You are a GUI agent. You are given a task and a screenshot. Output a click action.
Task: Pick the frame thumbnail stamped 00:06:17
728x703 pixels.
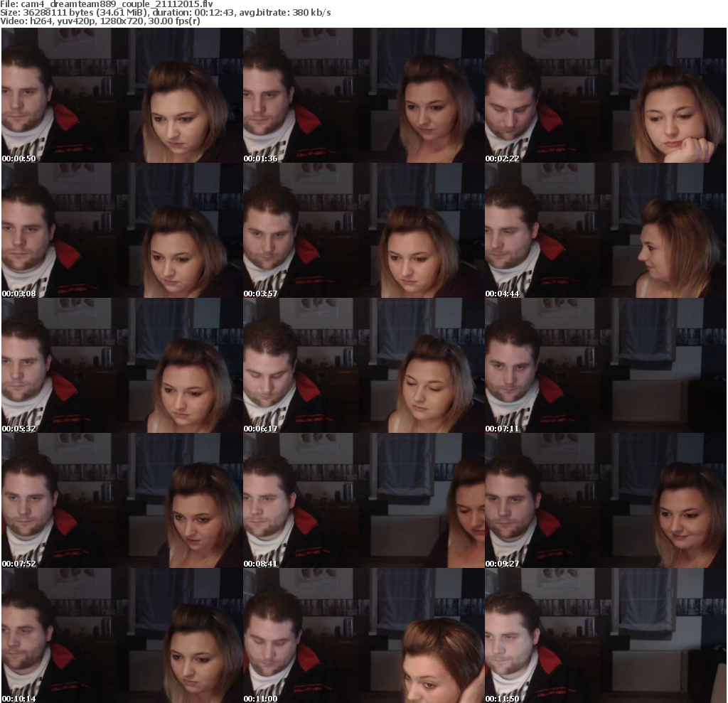[x=364, y=365]
